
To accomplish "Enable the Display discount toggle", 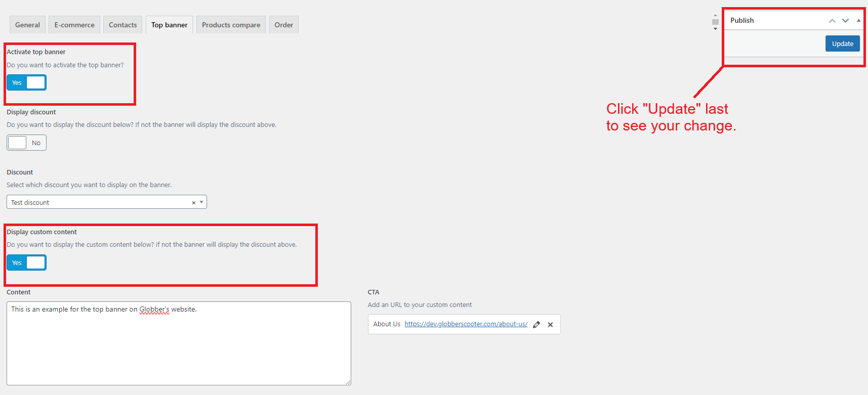I will pyautogui.click(x=26, y=143).
